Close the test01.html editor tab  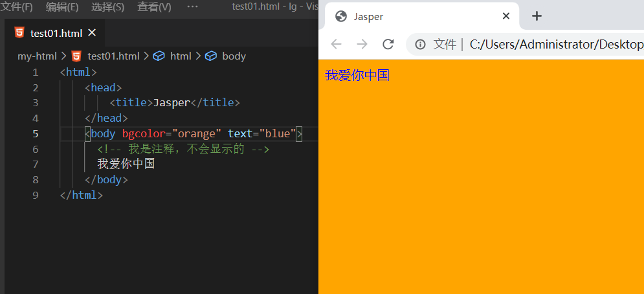pyautogui.click(x=92, y=32)
